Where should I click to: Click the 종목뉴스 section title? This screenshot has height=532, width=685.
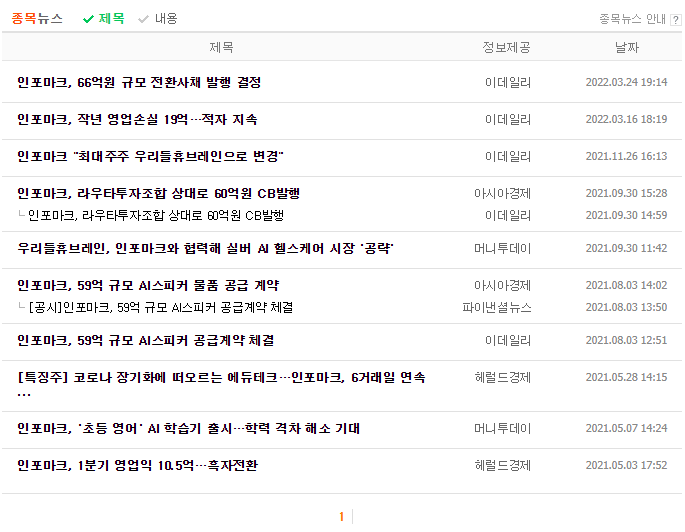pos(37,18)
